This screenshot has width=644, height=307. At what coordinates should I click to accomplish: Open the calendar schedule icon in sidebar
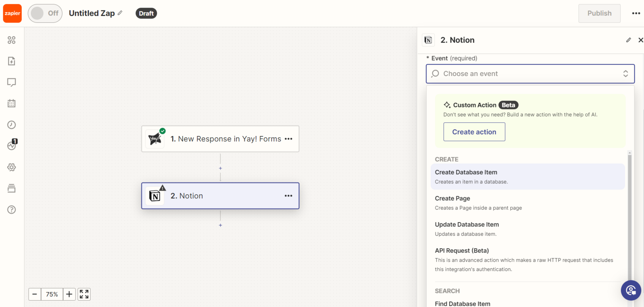coord(12,103)
